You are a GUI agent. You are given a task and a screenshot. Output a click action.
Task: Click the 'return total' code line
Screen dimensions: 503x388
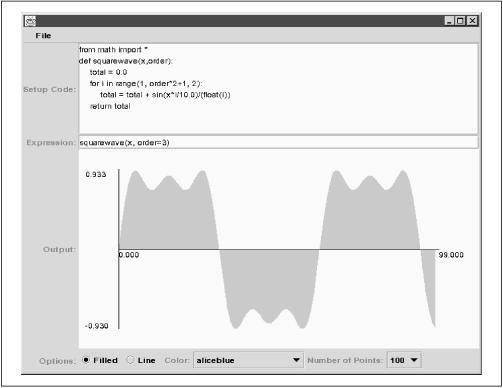pos(110,106)
